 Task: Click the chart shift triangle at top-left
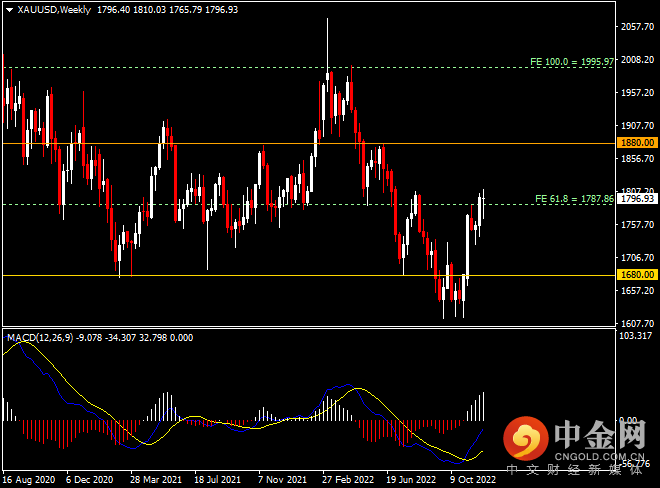point(8,9)
